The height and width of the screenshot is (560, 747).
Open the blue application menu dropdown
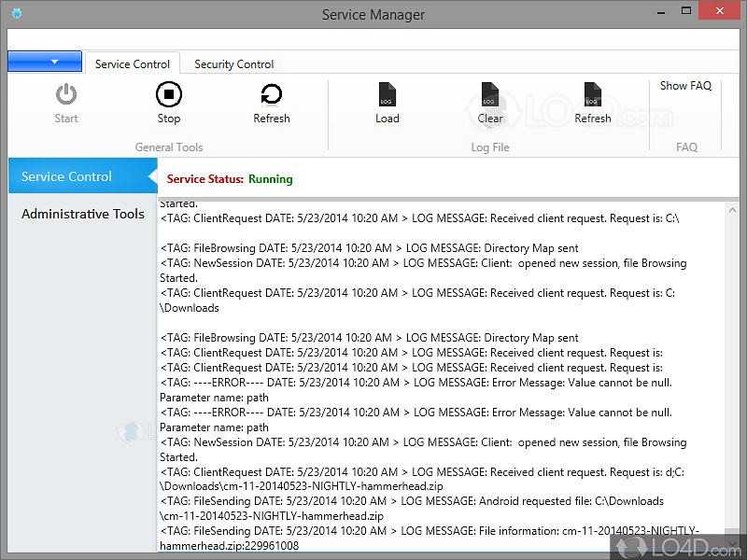(45, 62)
